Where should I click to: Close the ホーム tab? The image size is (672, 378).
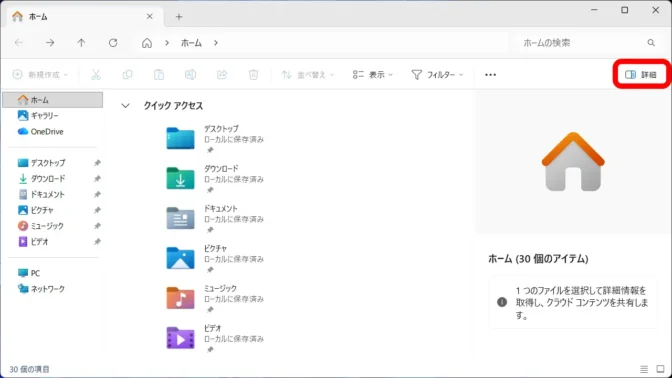pos(150,16)
